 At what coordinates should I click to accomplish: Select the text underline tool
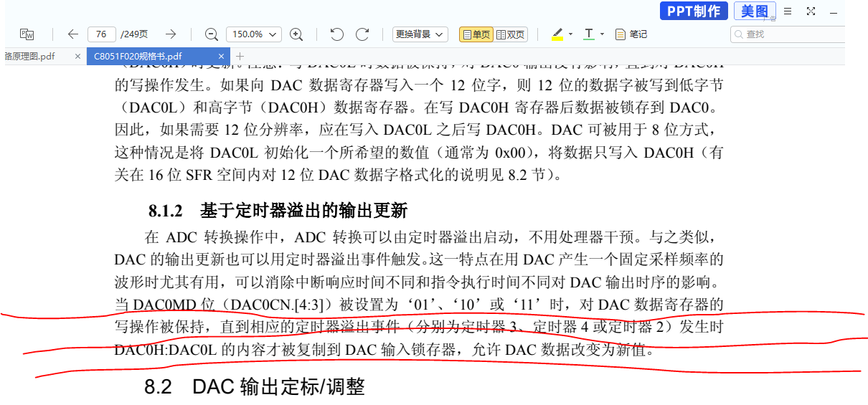tap(589, 34)
